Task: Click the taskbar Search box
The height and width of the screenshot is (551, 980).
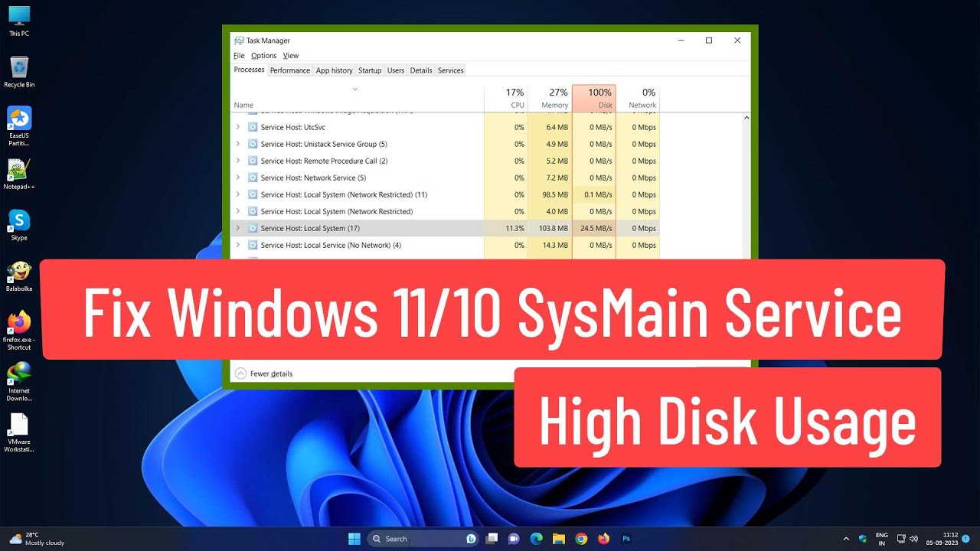Action: point(423,539)
